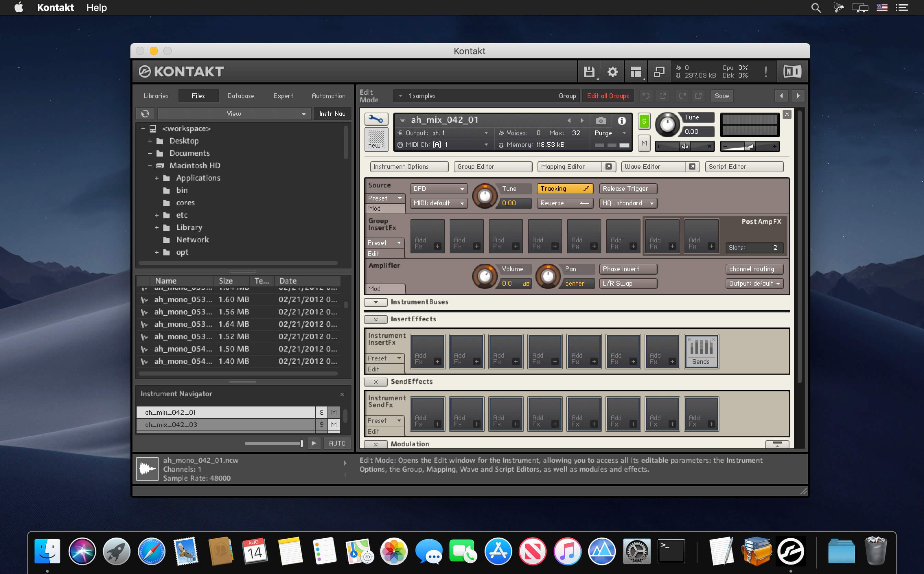Click first Add Fx slot in Instrument SendFx
The image size is (924, 574).
(427, 414)
